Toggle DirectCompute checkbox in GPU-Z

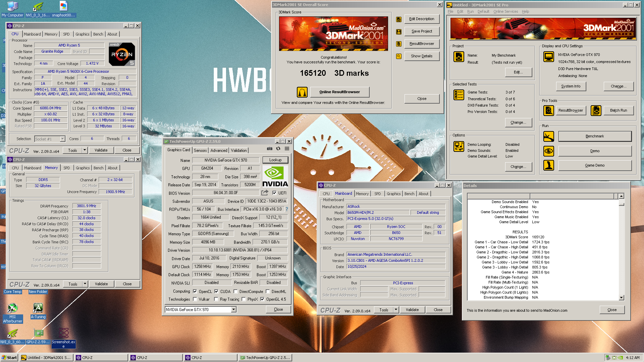(235, 292)
